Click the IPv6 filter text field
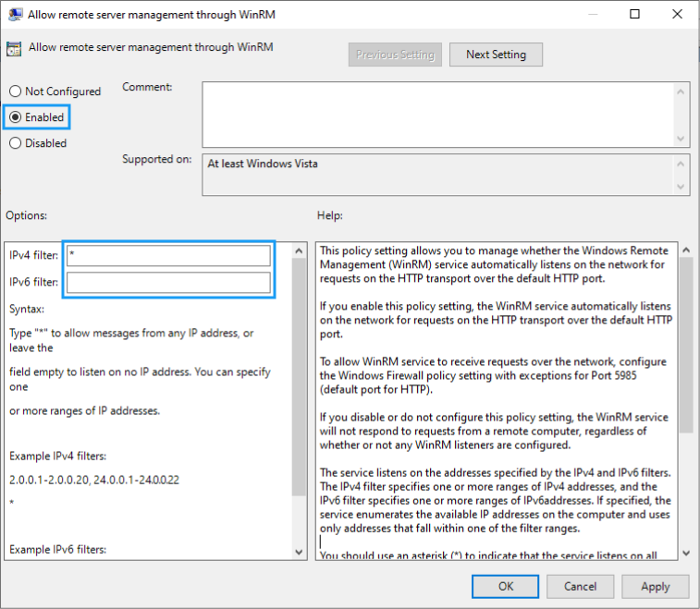700x609 pixels. click(x=168, y=282)
